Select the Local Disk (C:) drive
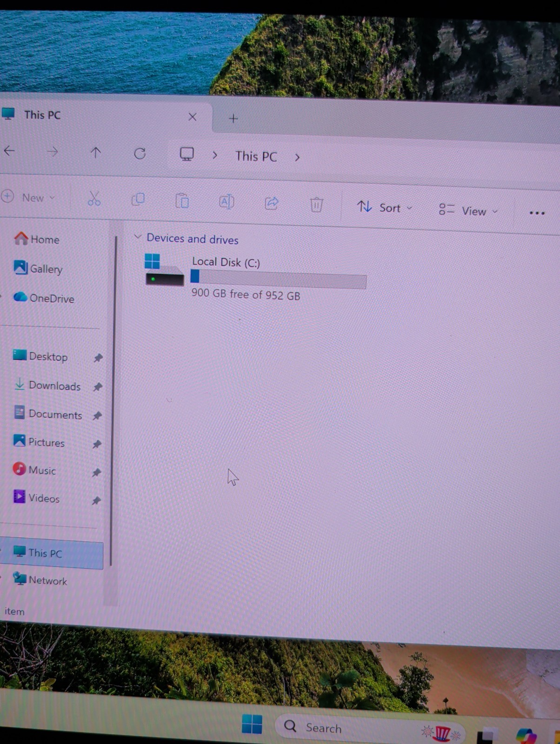Viewport: 560px width, 744px height. pos(255,278)
